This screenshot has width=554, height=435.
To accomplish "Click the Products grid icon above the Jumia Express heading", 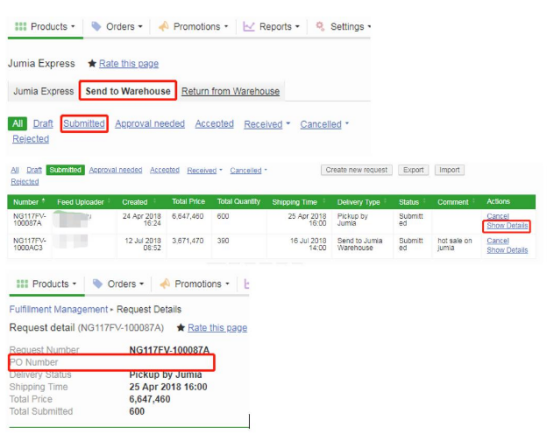I will [20, 27].
